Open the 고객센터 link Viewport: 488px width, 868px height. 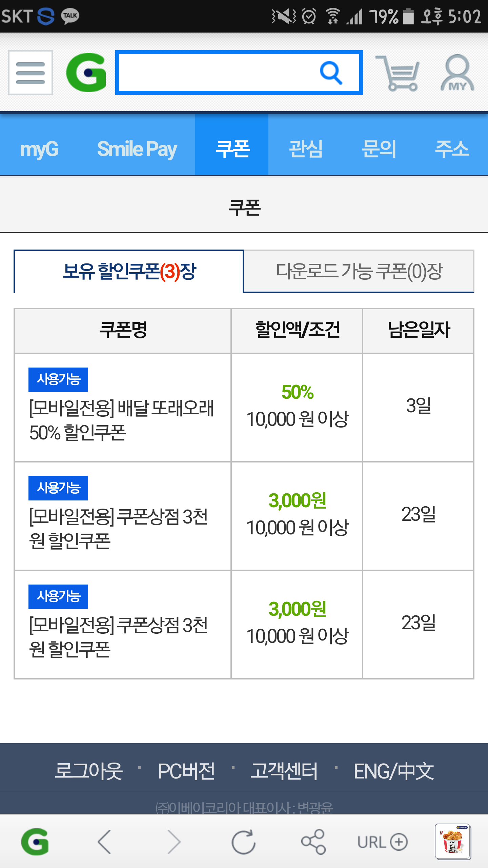(284, 771)
